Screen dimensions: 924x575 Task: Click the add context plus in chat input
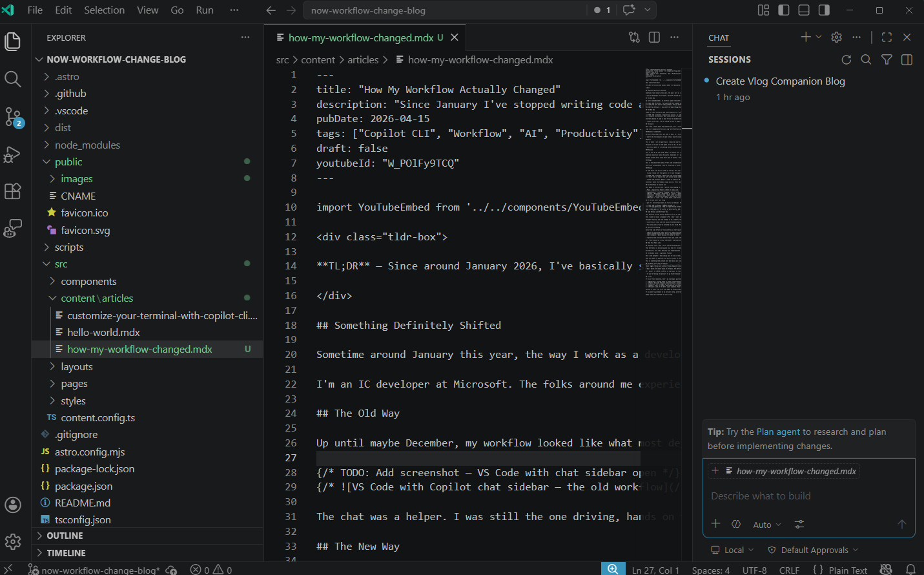715,524
